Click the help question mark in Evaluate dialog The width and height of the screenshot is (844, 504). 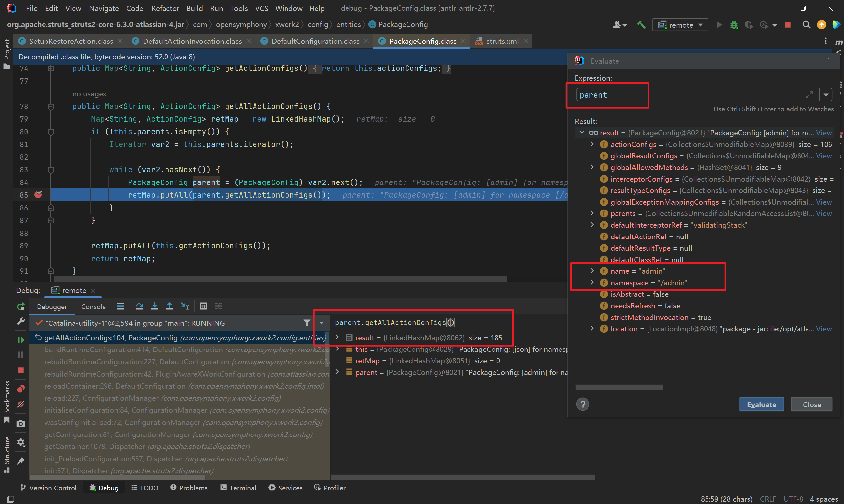pos(583,404)
